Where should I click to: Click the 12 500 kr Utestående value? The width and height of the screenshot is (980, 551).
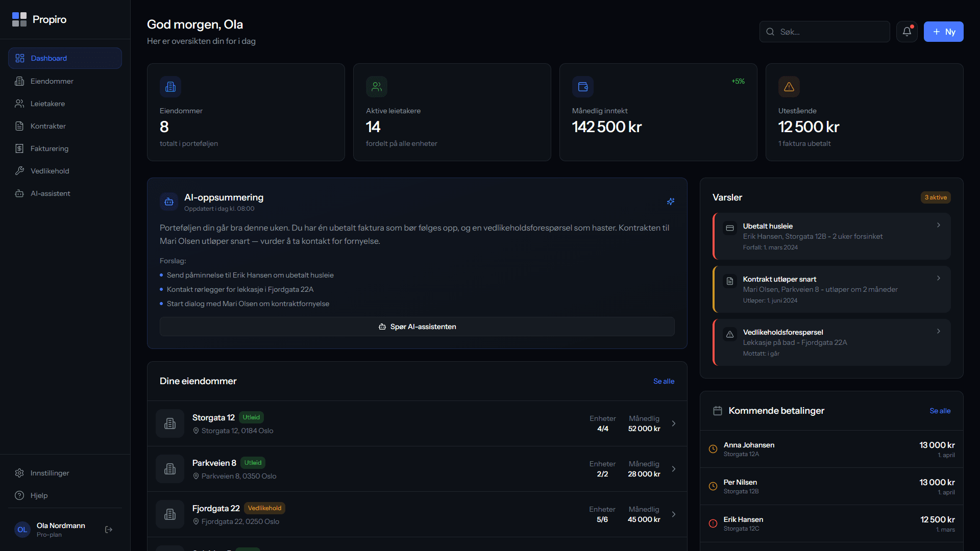808,127
